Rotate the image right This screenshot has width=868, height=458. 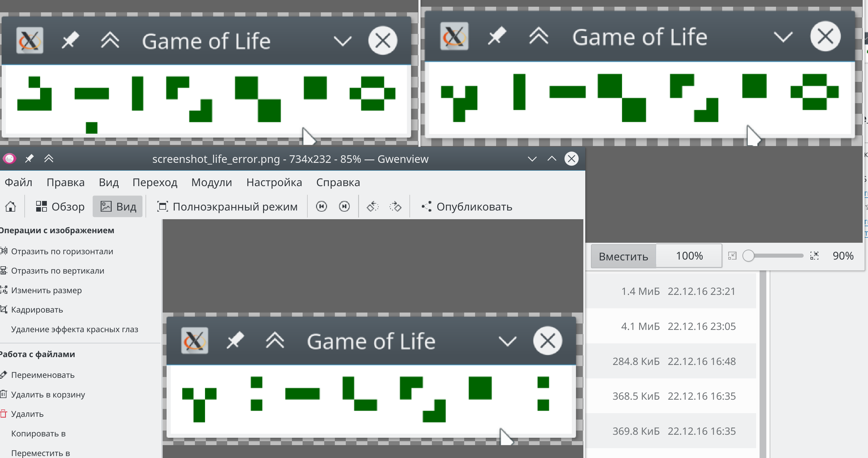pos(395,207)
